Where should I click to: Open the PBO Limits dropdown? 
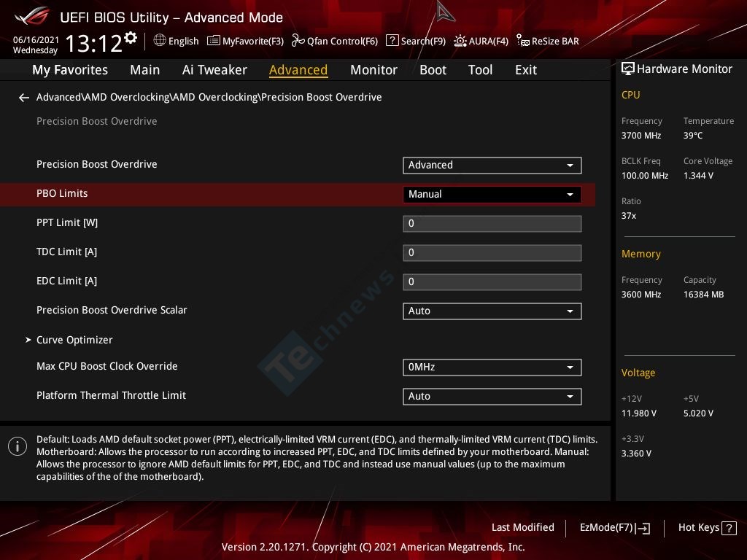492,194
